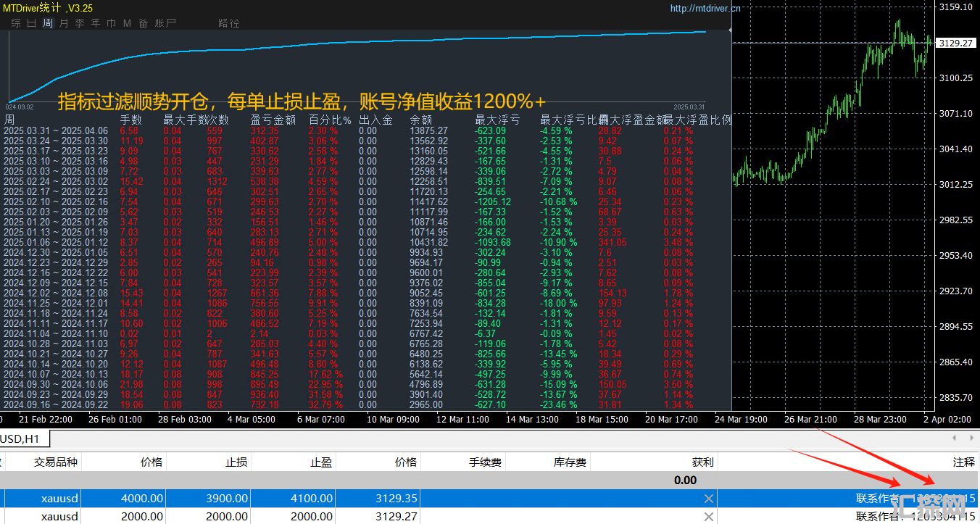Open the 日 (day) statistics view
The width and height of the screenshot is (980, 524).
(32, 23)
